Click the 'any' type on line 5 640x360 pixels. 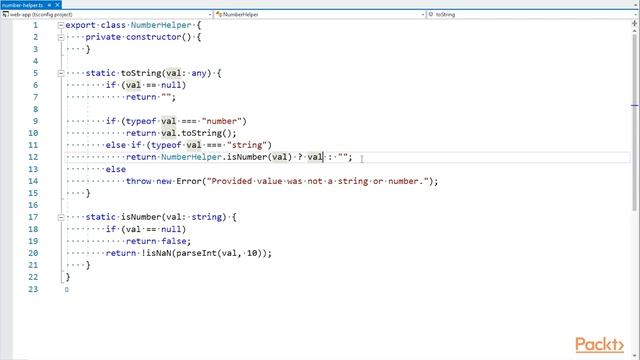click(x=199, y=73)
